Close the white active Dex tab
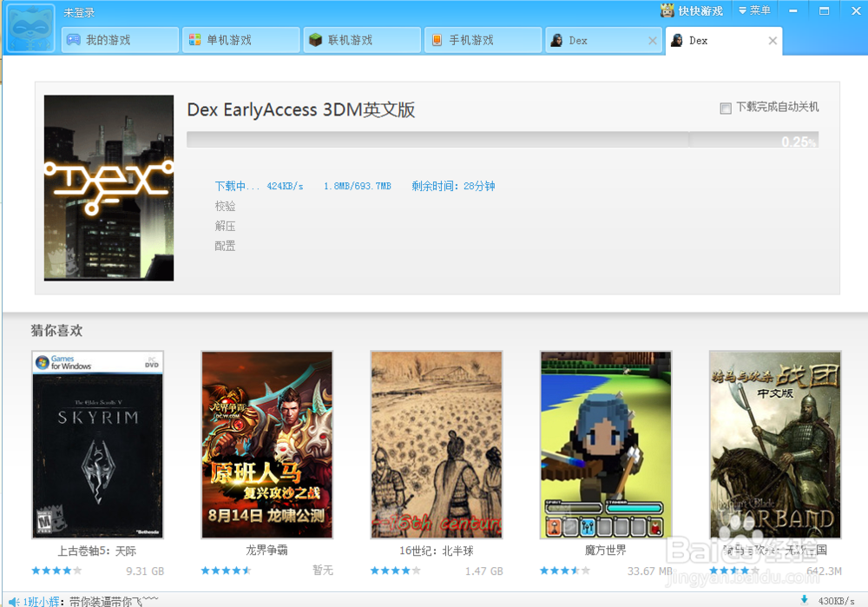This screenshot has height=607, width=868. tap(773, 41)
